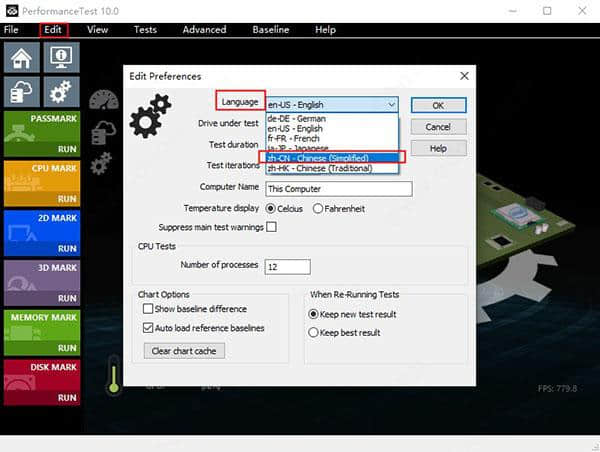Run the Disk Mark test tile
This screenshot has height=452, width=600.
pos(40,382)
